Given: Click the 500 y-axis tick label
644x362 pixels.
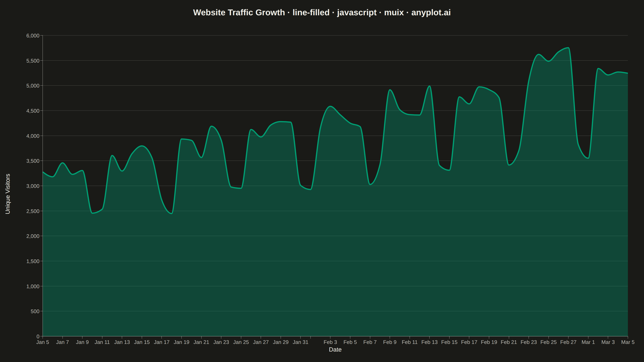Looking at the screenshot, I should click(x=35, y=311).
